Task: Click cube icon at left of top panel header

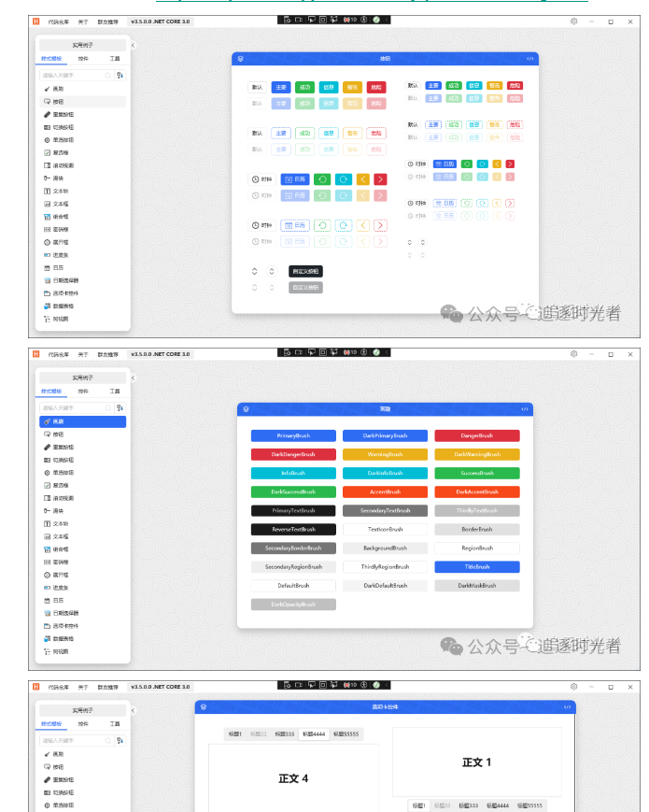Action: pyautogui.click(x=240, y=59)
